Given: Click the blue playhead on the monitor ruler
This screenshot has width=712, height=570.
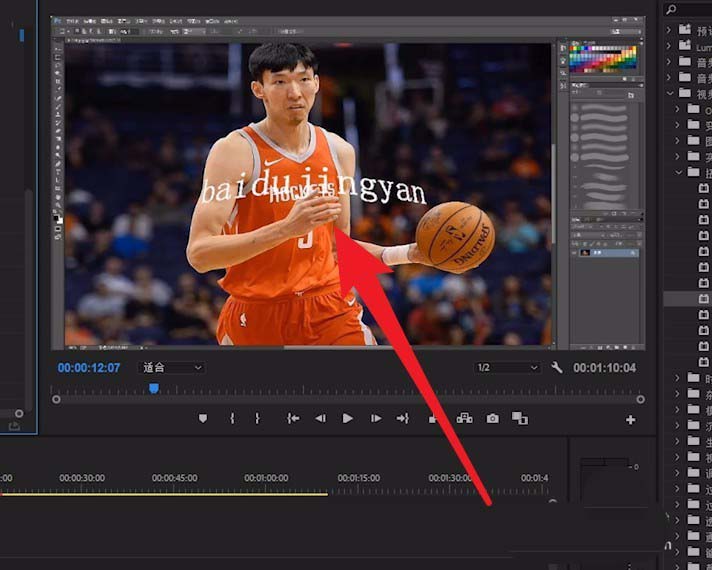Looking at the screenshot, I should tap(154, 388).
